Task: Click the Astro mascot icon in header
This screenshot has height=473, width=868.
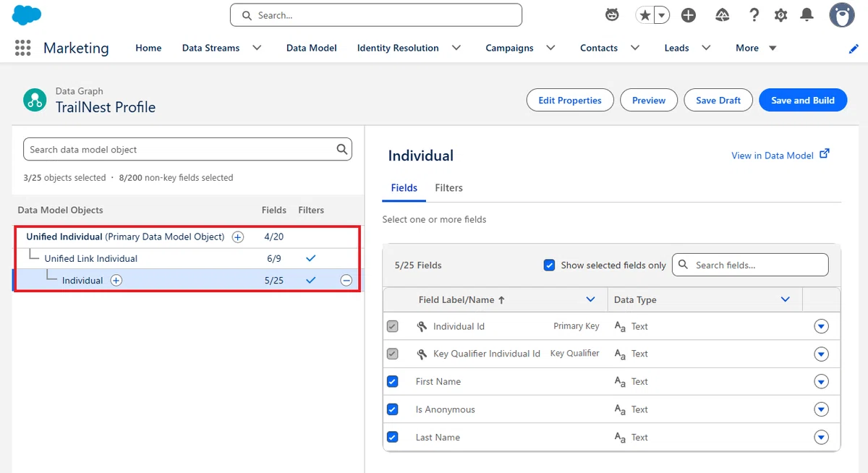Action: tap(612, 15)
